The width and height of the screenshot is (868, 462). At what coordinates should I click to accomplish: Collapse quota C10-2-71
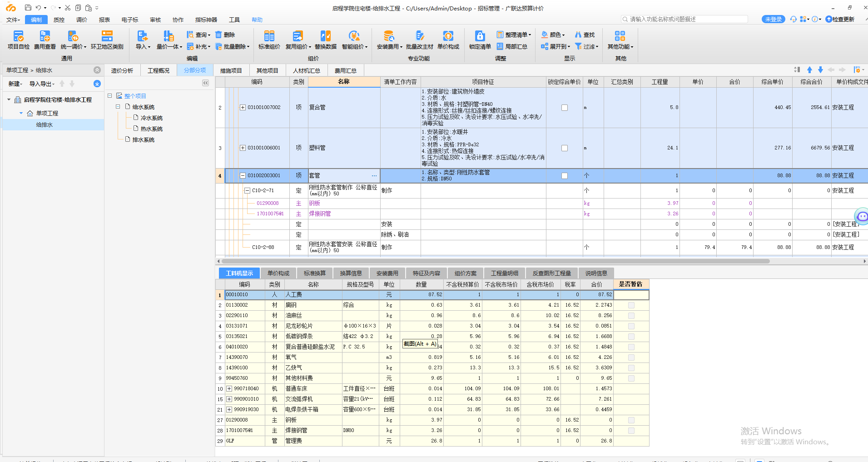tap(247, 191)
